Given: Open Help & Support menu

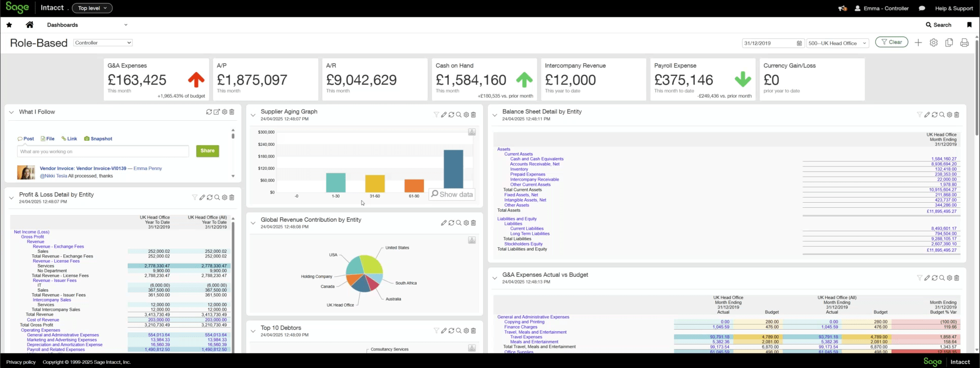Looking at the screenshot, I should tap(954, 8).
